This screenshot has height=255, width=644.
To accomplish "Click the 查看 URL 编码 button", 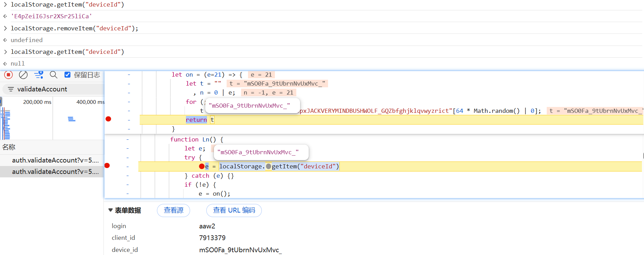I will 234,210.
